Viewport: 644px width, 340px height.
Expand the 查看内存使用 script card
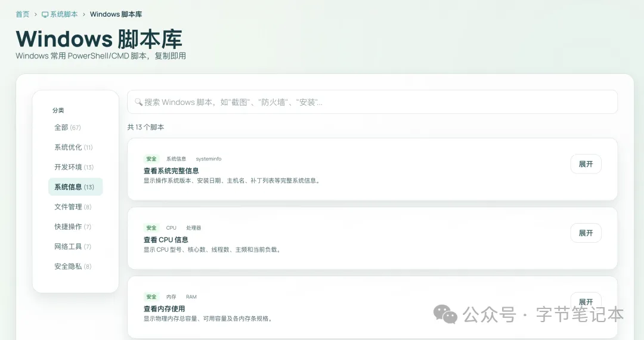pos(586,302)
